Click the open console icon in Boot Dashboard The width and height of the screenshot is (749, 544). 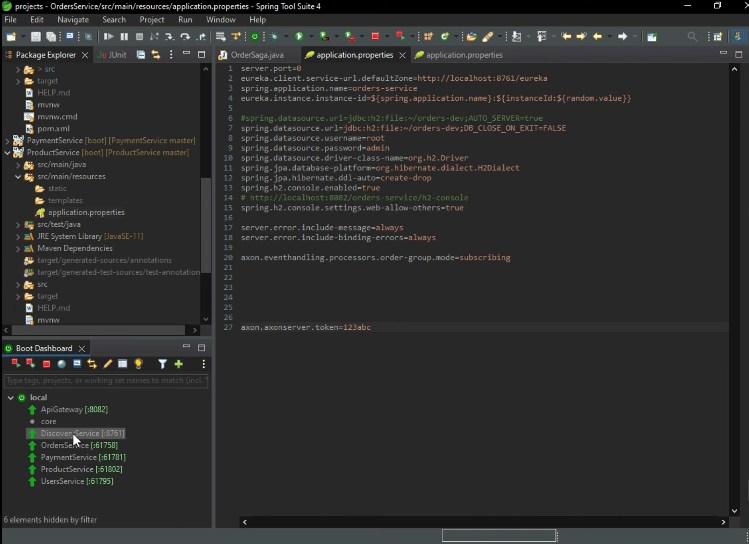[77, 364]
